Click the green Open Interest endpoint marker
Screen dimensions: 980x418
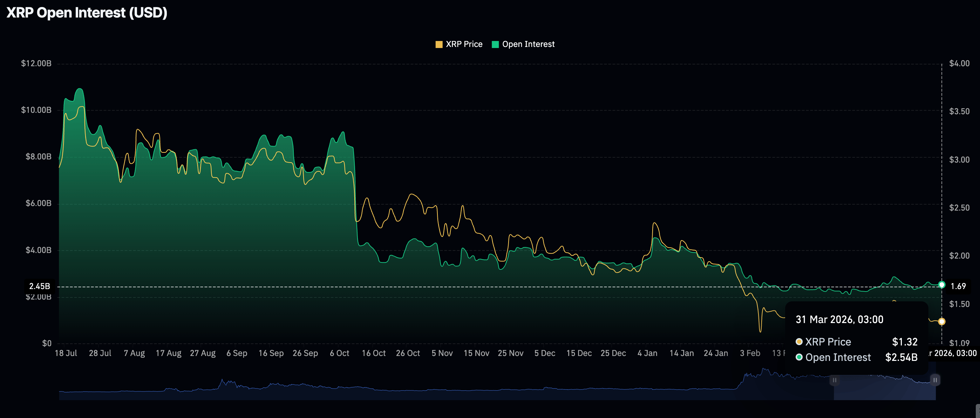coord(941,285)
